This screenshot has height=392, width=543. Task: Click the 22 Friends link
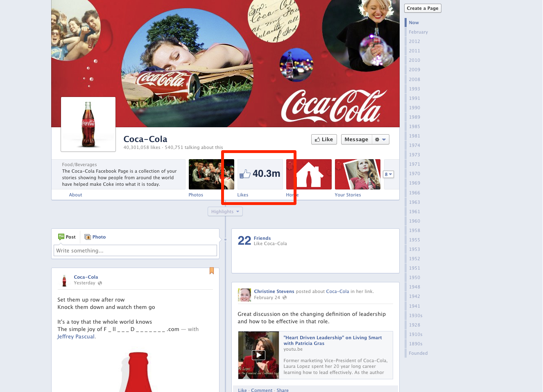[x=262, y=238]
